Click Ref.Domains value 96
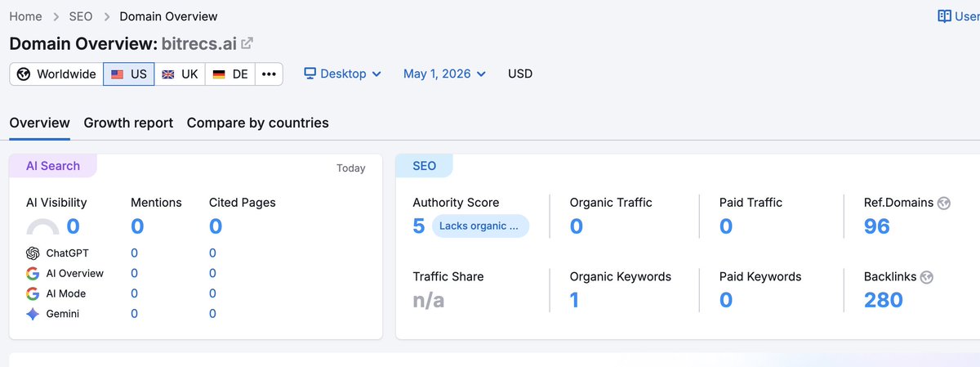 point(877,226)
